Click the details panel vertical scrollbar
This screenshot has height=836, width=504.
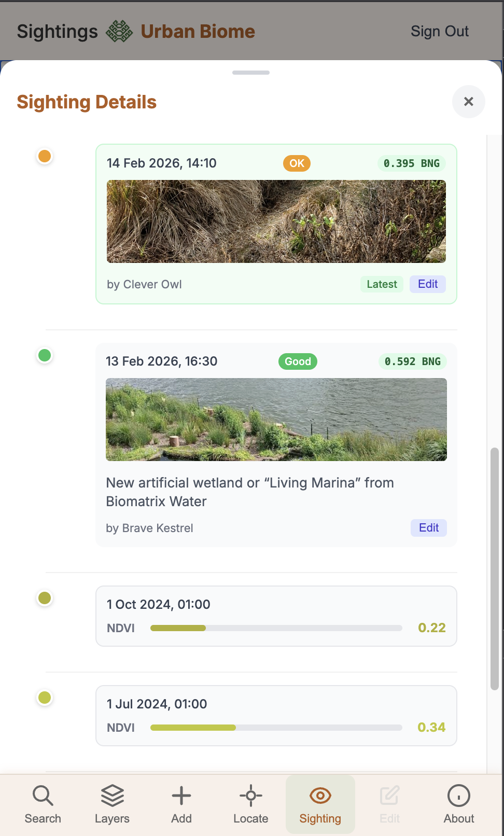[x=495, y=568]
